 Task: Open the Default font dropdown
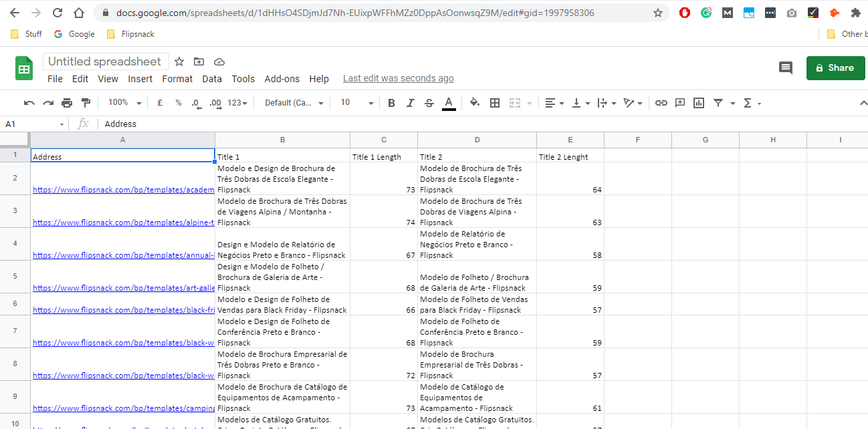294,103
